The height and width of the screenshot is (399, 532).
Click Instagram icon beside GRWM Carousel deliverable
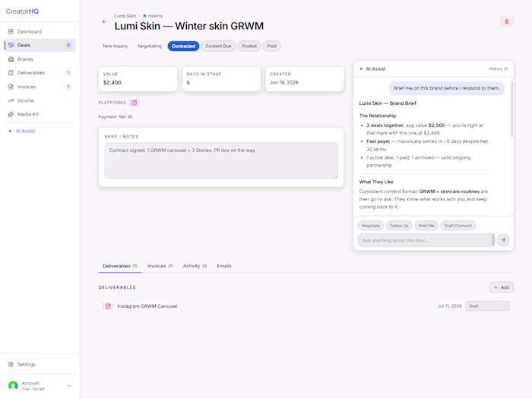[x=108, y=306]
